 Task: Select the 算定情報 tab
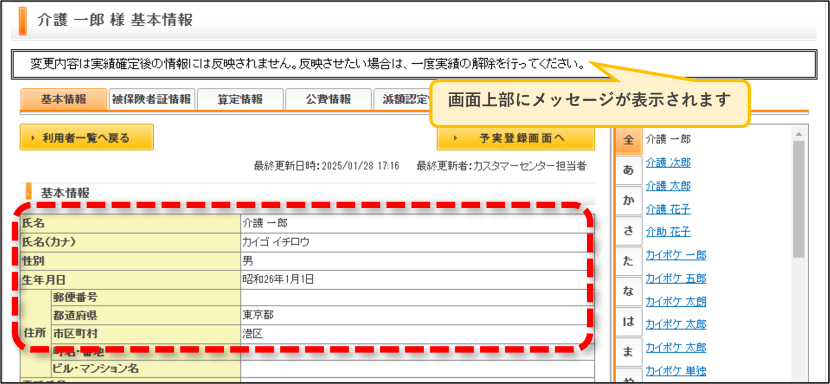[x=240, y=99]
